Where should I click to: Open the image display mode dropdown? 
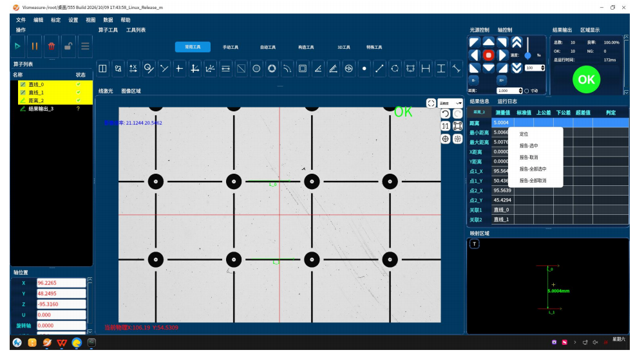pyautogui.click(x=450, y=104)
